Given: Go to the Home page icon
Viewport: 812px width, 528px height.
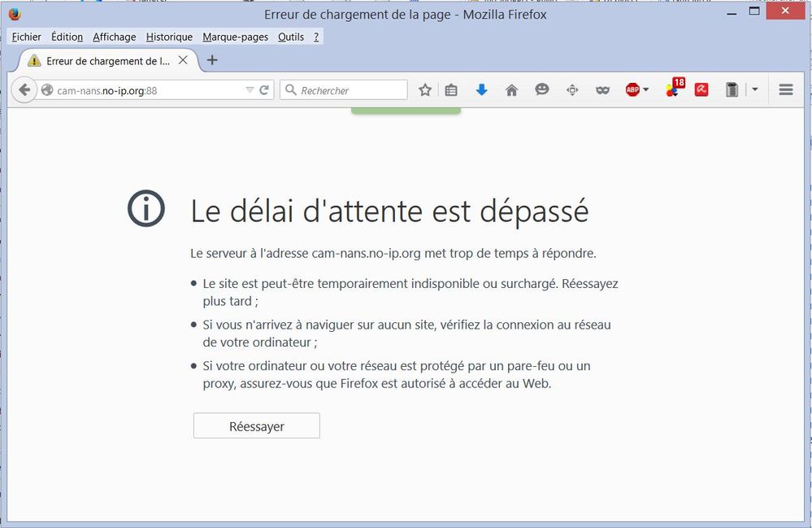Looking at the screenshot, I should pos(511,90).
